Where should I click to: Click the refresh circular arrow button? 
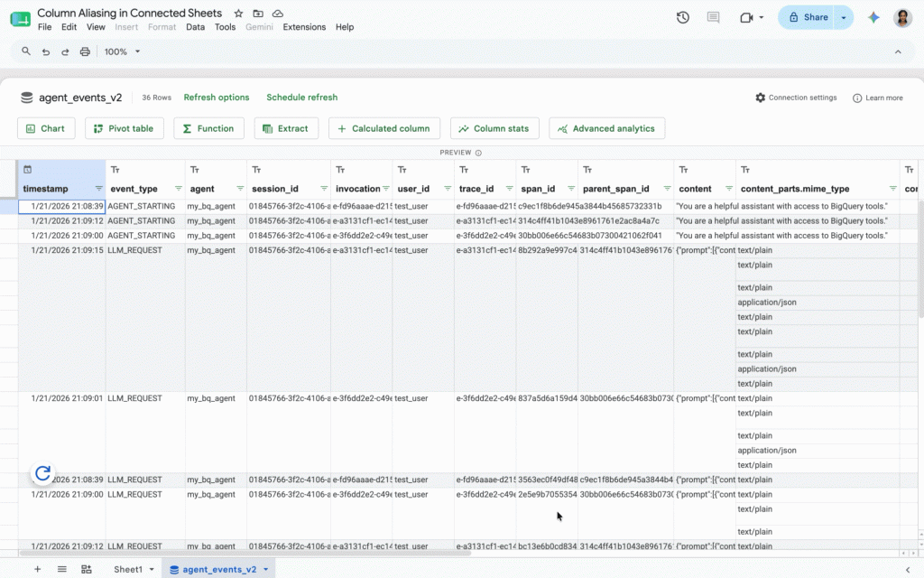click(x=42, y=473)
